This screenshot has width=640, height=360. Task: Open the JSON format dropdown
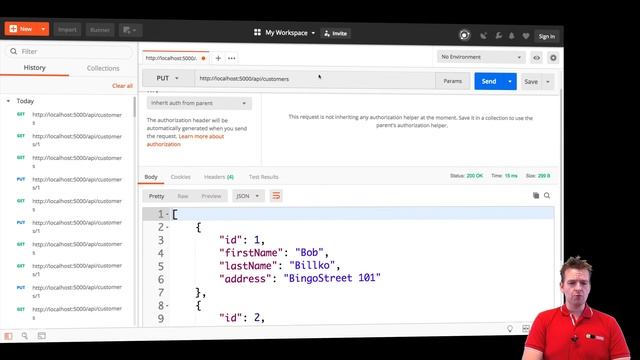tap(248, 196)
